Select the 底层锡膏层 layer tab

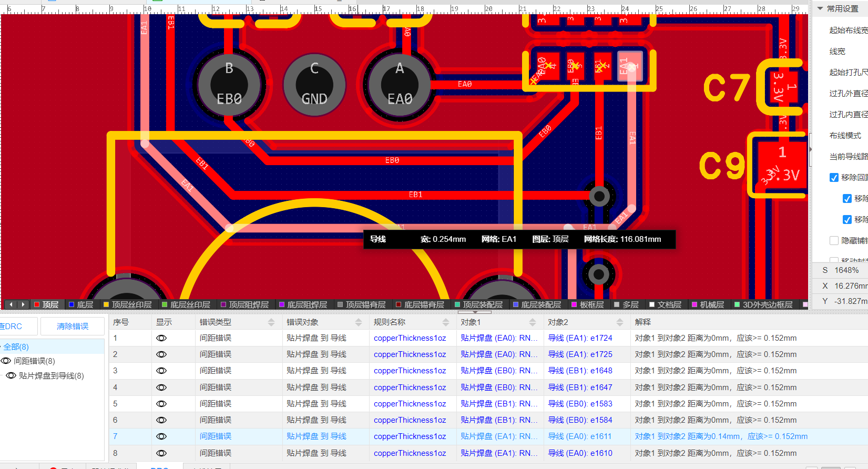point(420,304)
